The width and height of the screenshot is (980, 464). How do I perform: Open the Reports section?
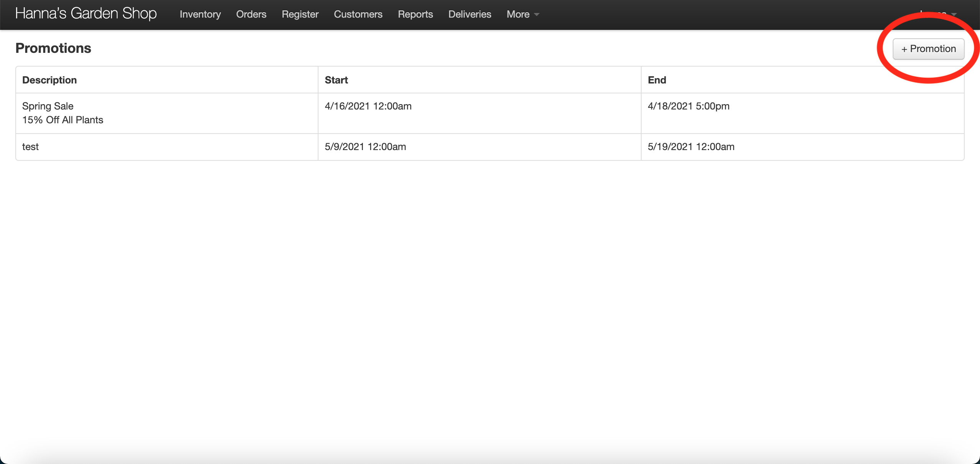click(415, 15)
